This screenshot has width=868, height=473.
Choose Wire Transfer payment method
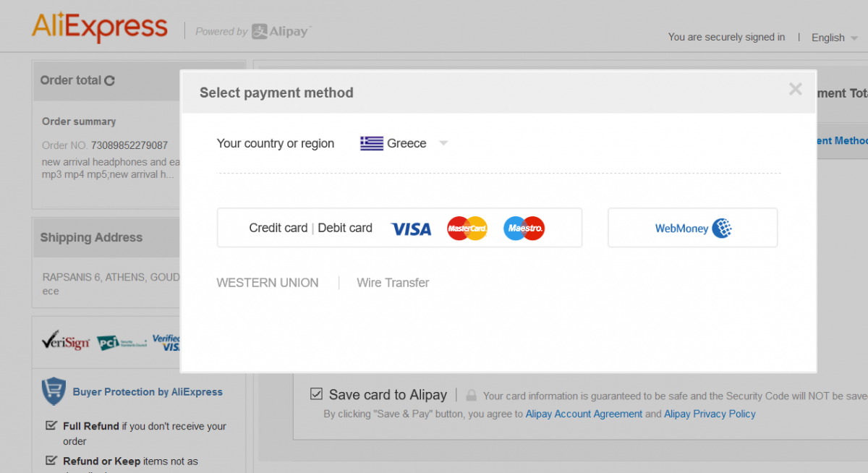[x=393, y=283]
